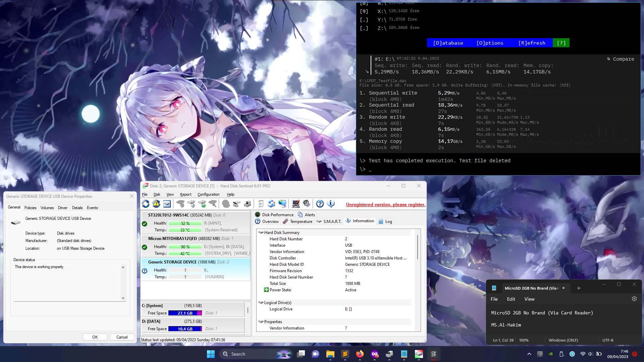Open File Explorer from the taskbar
Screen dimensions: 644x362
tap(330, 354)
